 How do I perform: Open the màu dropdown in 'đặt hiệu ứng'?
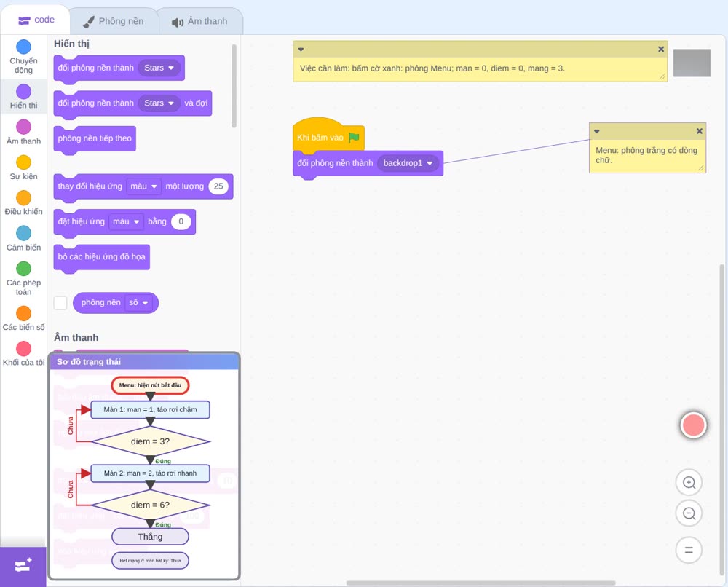[126, 221]
